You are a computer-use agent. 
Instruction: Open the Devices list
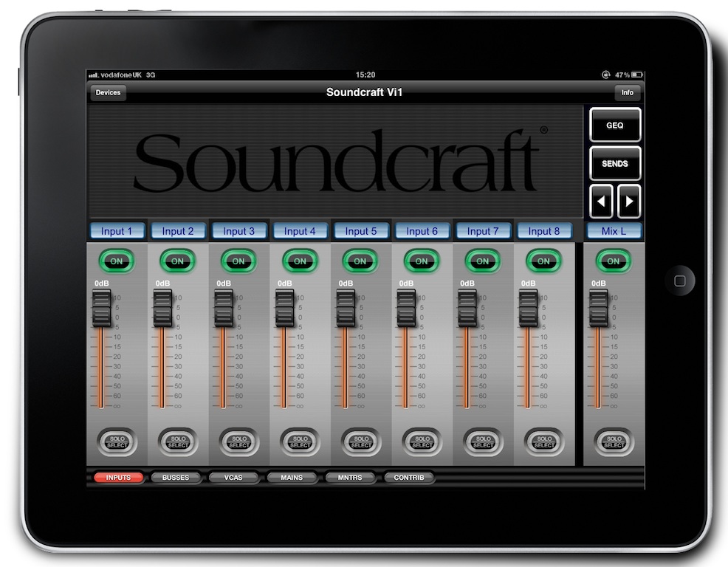tap(108, 92)
